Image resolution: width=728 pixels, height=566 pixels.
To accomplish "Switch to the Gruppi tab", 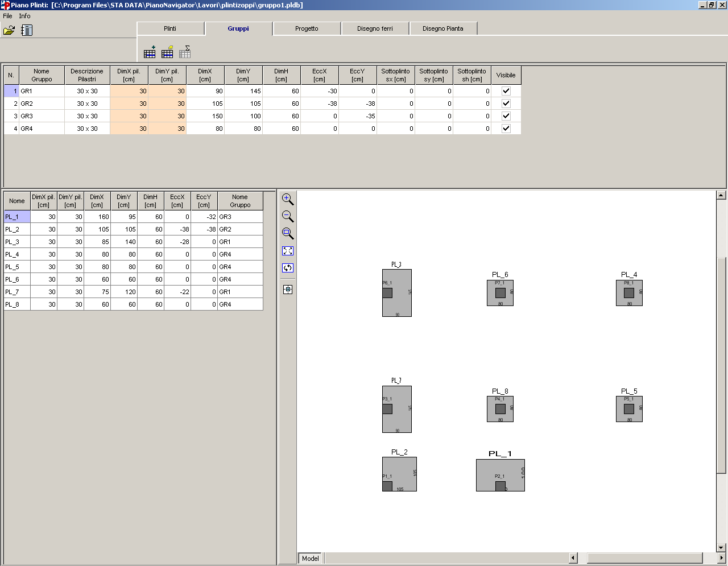I will coord(238,28).
